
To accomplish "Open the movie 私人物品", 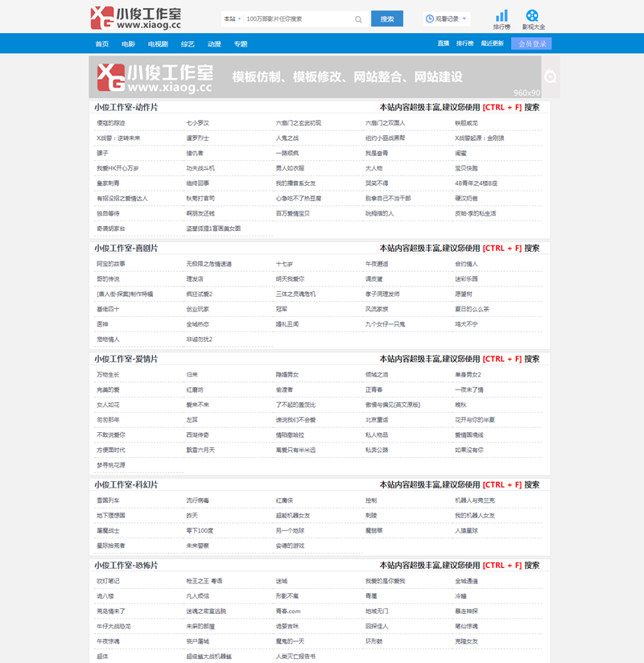I will click(377, 435).
